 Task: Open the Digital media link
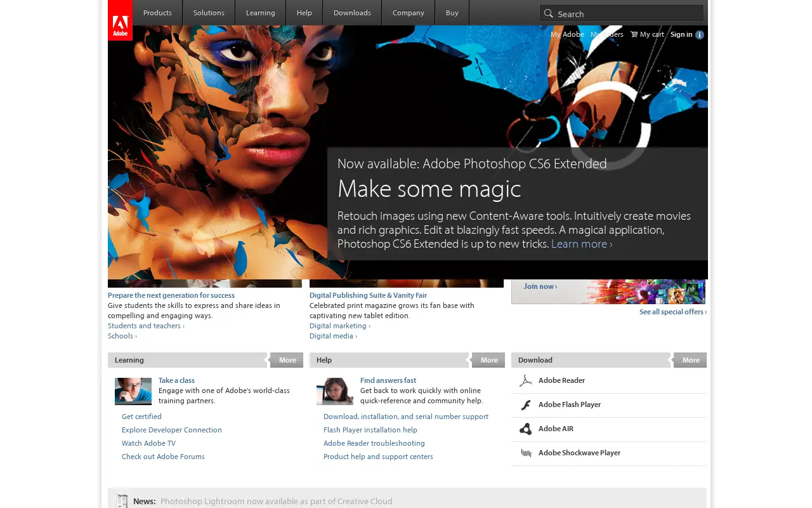tap(333, 336)
